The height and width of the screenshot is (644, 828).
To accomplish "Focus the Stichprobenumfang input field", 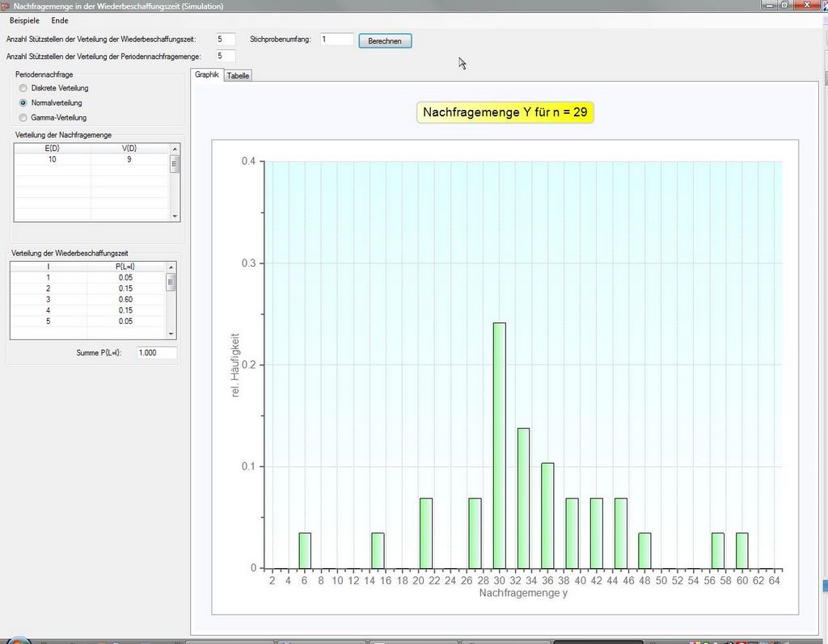I will pyautogui.click(x=336, y=39).
